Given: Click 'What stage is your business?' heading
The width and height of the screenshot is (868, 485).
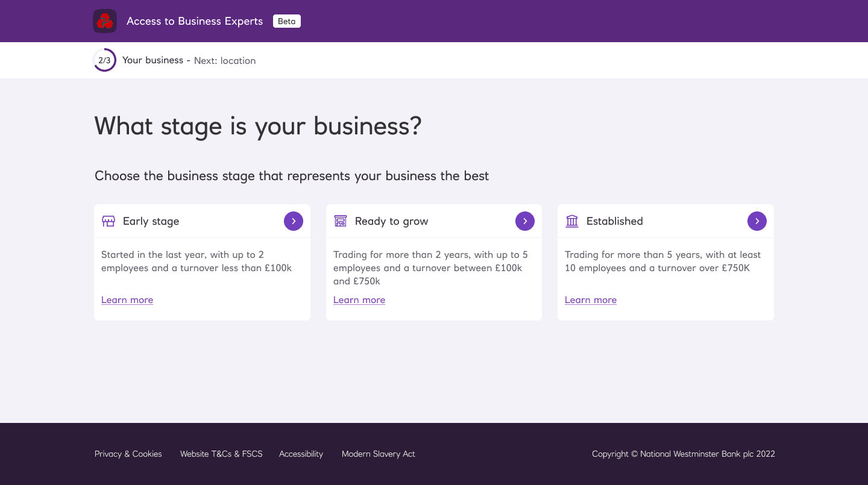Looking at the screenshot, I should tap(258, 127).
